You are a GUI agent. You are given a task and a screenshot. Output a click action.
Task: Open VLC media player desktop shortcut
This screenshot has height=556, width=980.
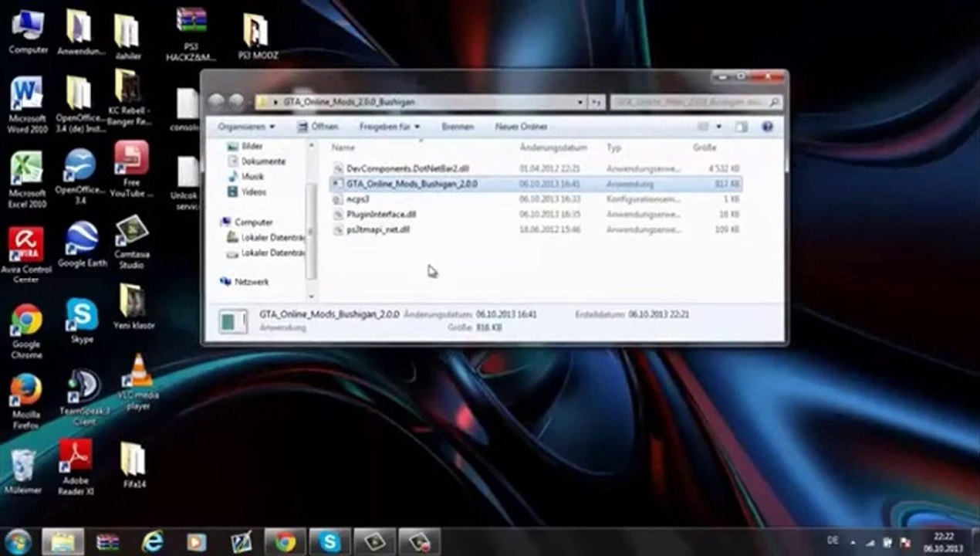(137, 373)
